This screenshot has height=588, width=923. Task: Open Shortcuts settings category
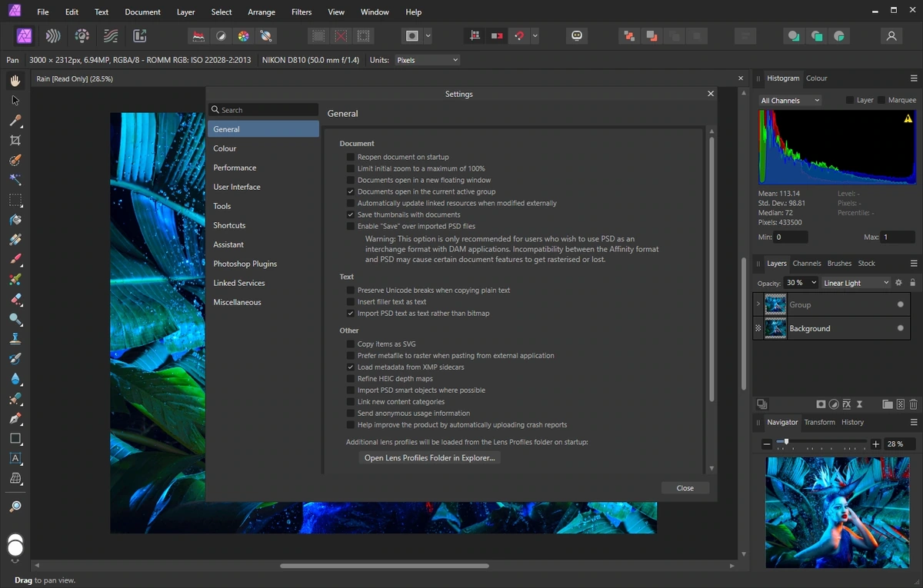pos(263,225)
